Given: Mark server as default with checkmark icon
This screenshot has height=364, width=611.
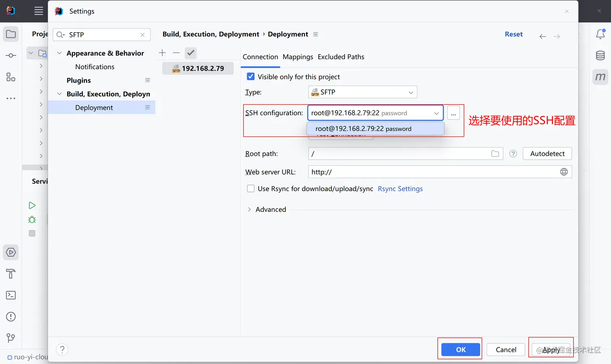Looking at the screenshot, I should (191, 53).
